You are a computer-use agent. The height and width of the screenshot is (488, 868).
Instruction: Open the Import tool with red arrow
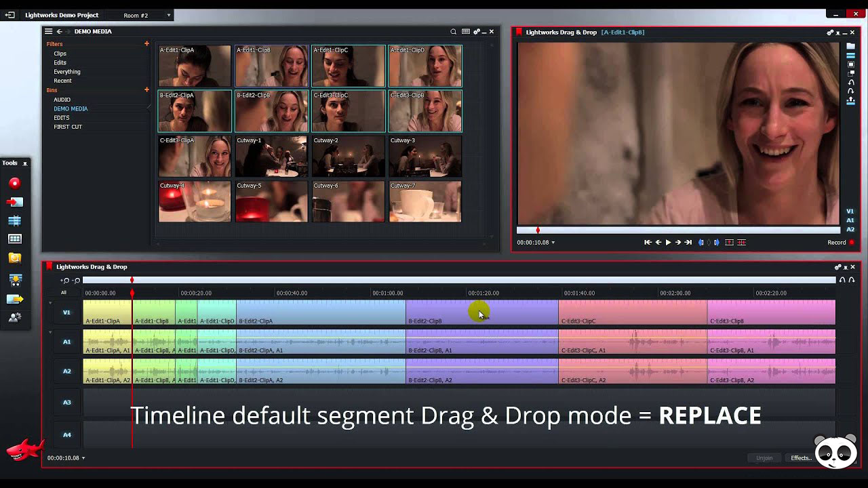[15, 202]
